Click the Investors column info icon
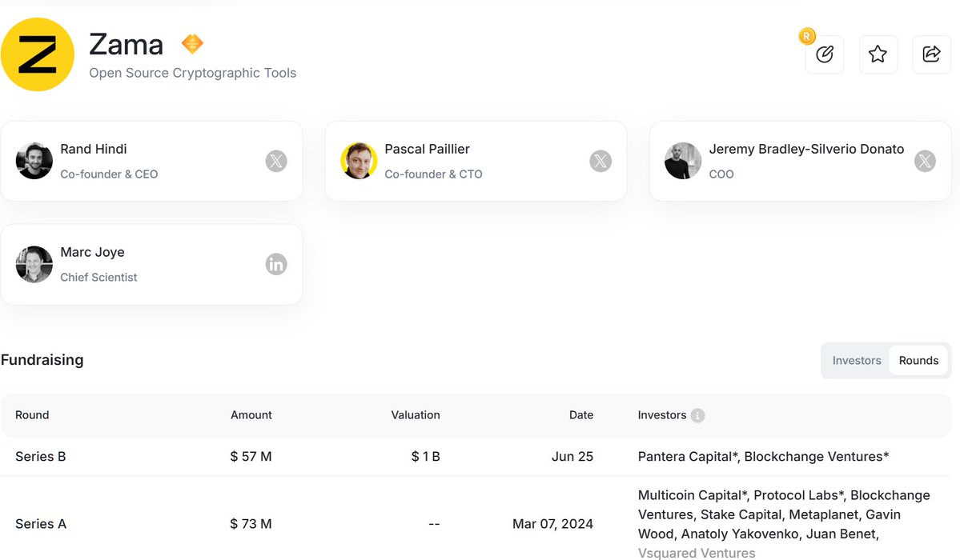The height and width of the screenshot is (560, 960). click(697, 415)
